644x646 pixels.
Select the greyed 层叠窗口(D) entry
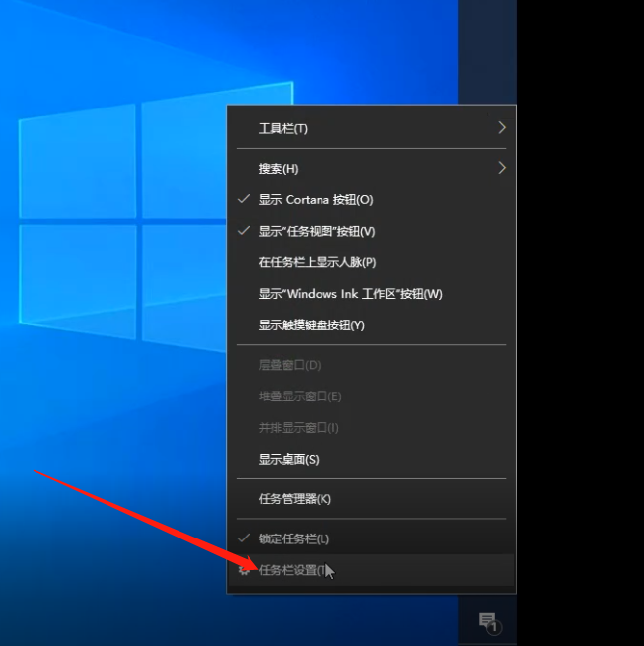click(290, 365)
